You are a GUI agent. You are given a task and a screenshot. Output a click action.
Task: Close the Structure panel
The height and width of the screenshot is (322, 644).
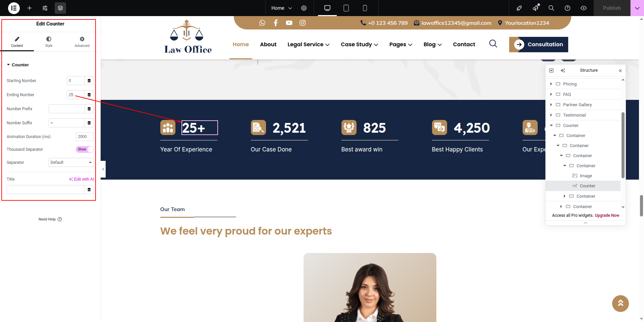pyautogui.click(x=620, y=71)
